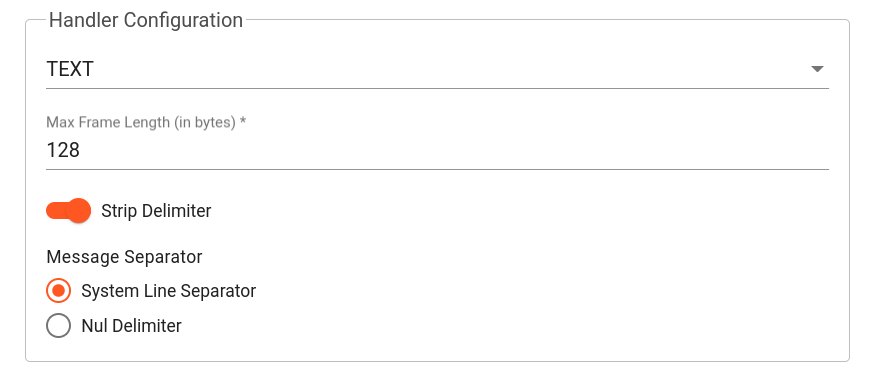Click the TEXT value in handler selector

coord(70,69)
